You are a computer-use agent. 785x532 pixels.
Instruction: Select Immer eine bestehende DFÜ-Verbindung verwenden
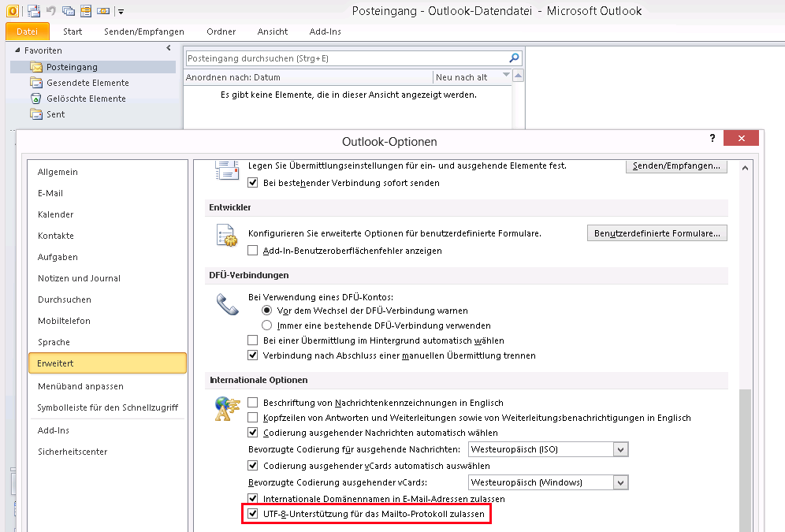tap(267, 326)
